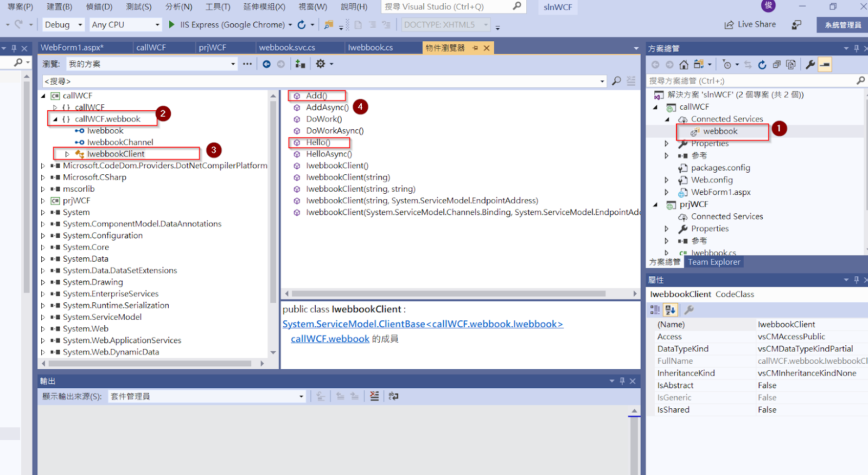Open the browse scope combo box
This screenshot has width=868, height=475.
point(152,64)
